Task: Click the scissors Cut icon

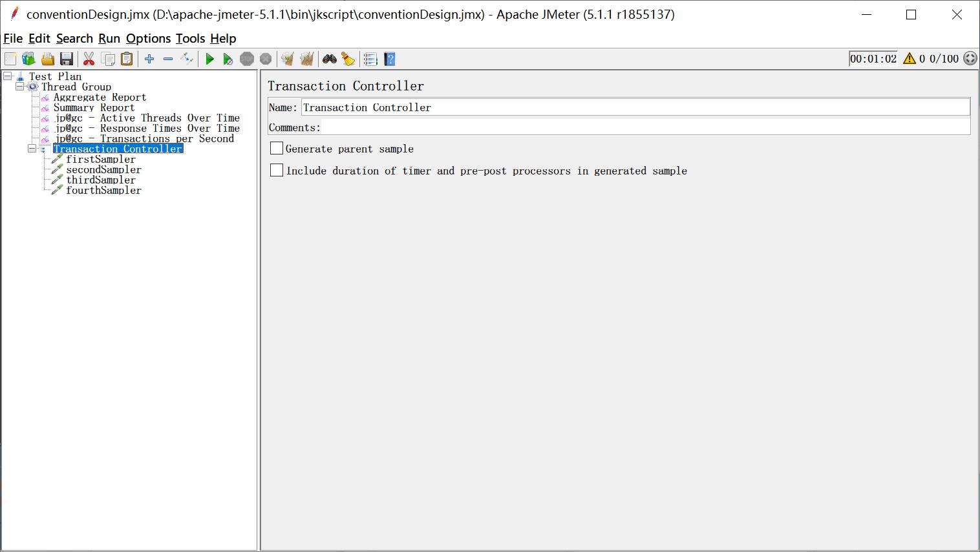Action: (x=89, y=59)
